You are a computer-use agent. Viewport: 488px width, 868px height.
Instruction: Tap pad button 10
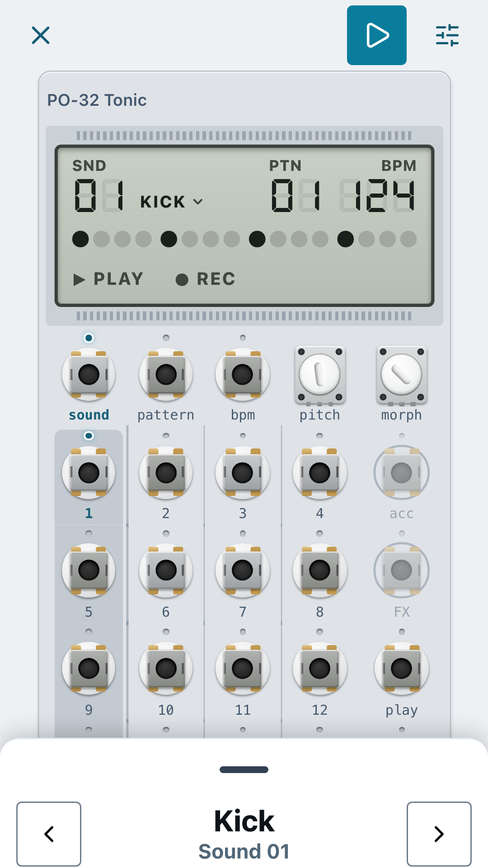click(x=166, y=669)
